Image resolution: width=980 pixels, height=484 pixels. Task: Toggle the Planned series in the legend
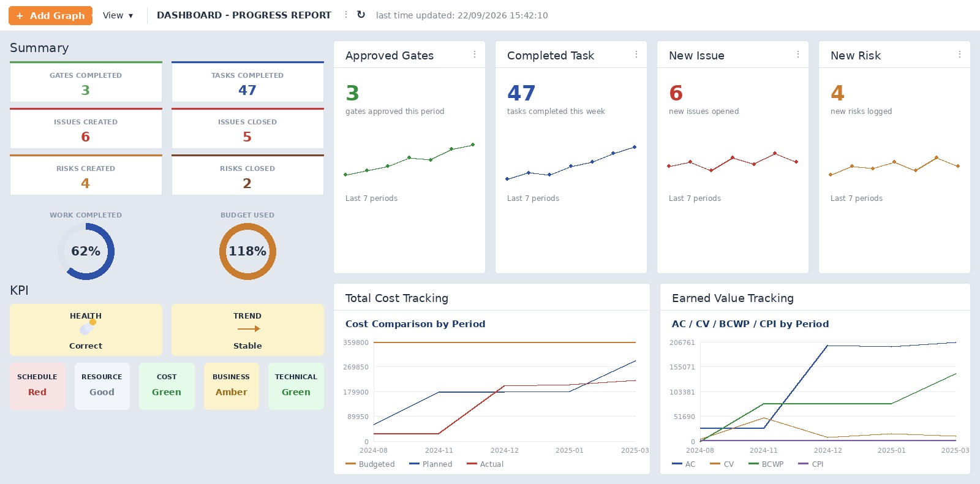click(x=431, y=464)
